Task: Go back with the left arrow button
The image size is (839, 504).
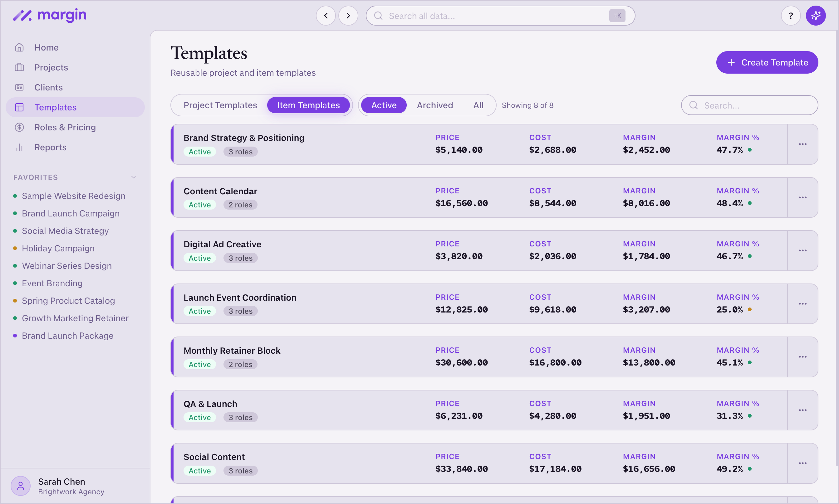Action: pyautogui.click(x=326, y=16)
